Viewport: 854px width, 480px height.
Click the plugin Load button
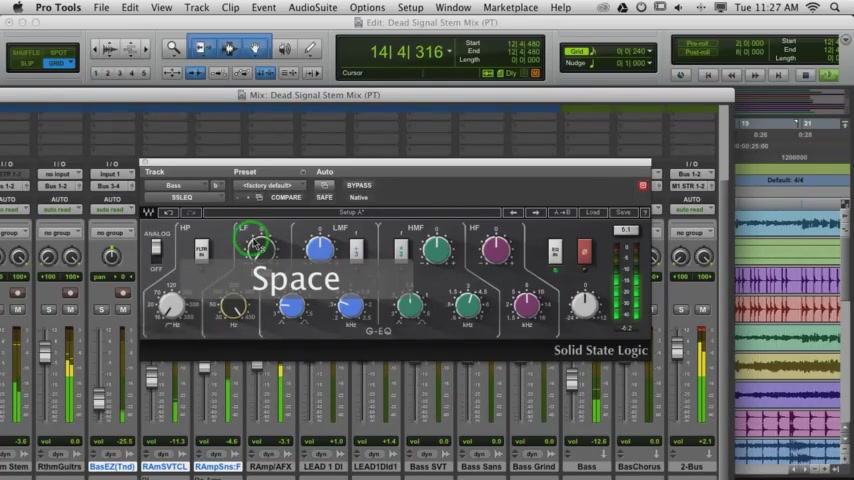pyautogui.click(x=593, y=212)
